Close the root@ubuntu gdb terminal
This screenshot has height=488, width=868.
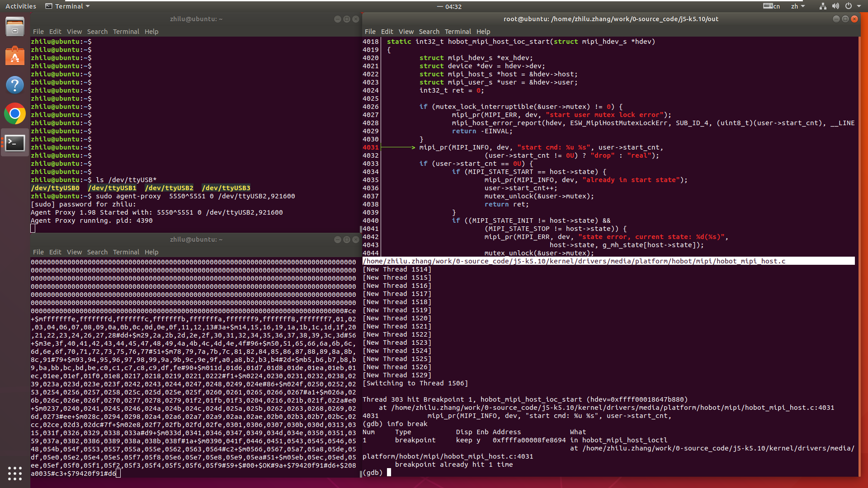pos(854,19)
